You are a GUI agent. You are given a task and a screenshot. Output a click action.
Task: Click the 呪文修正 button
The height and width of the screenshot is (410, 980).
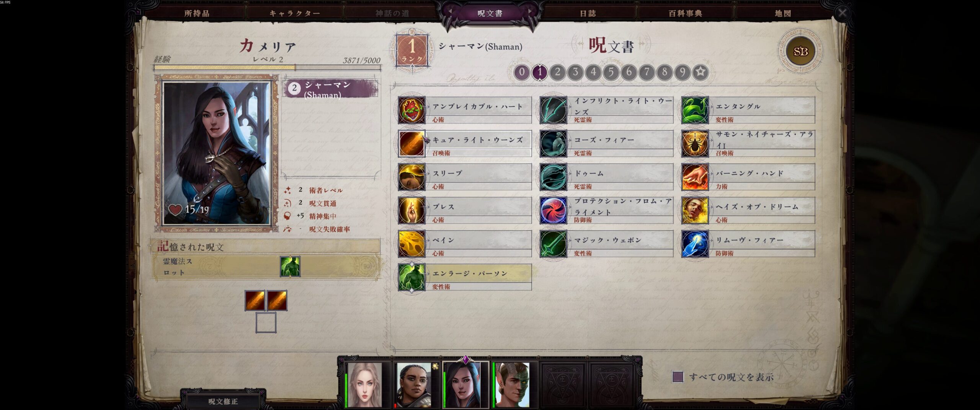click(223, 401)
